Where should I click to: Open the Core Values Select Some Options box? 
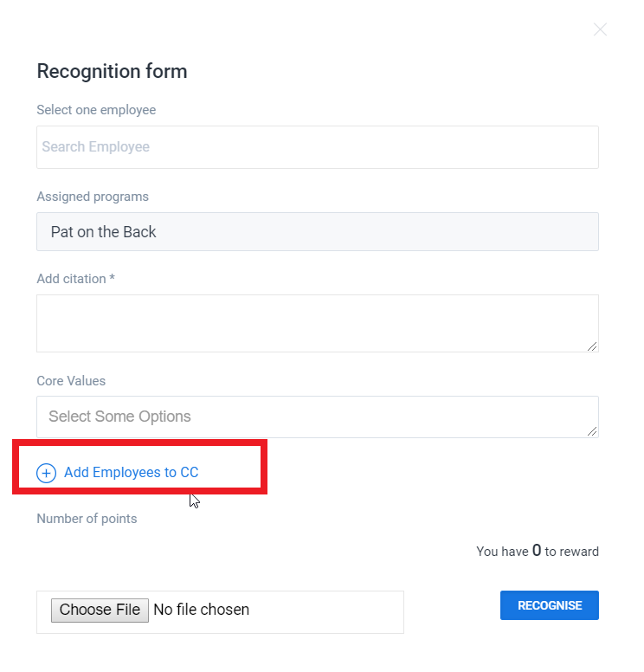click(x=317, y=417)
